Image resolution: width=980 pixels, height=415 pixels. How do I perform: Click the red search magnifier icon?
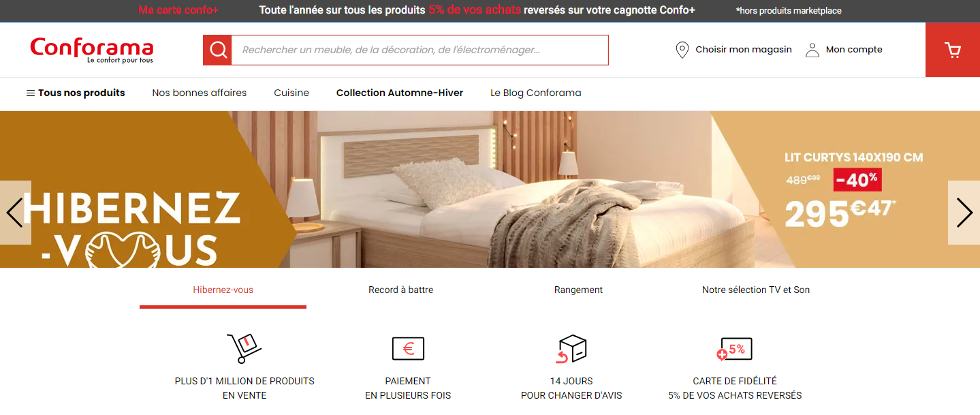[218, 50]
